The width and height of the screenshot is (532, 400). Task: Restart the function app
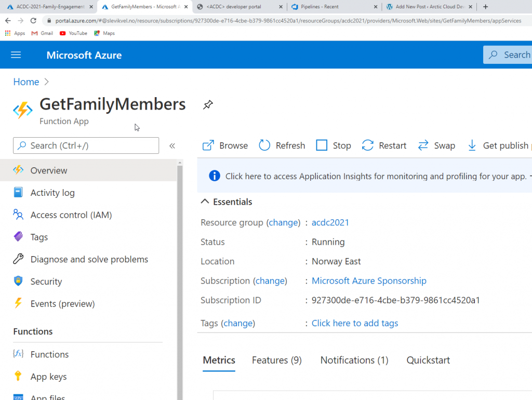[384, 145]
